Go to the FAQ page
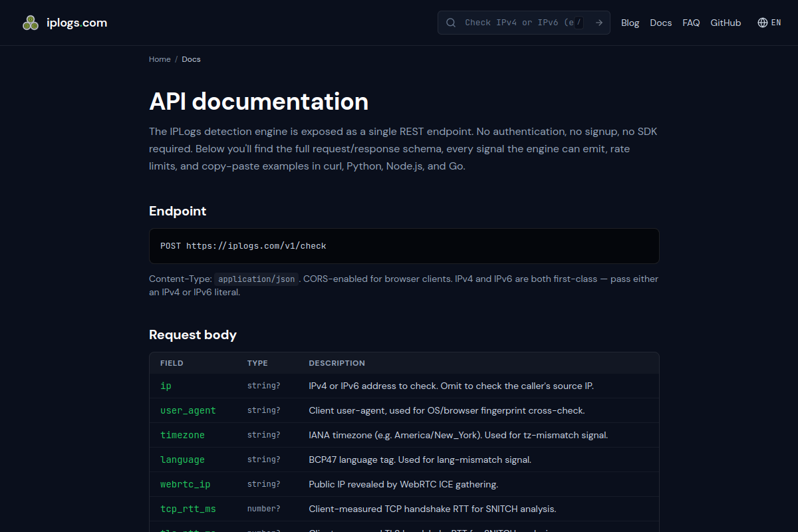The image size is (798, 532). (691, 23)
